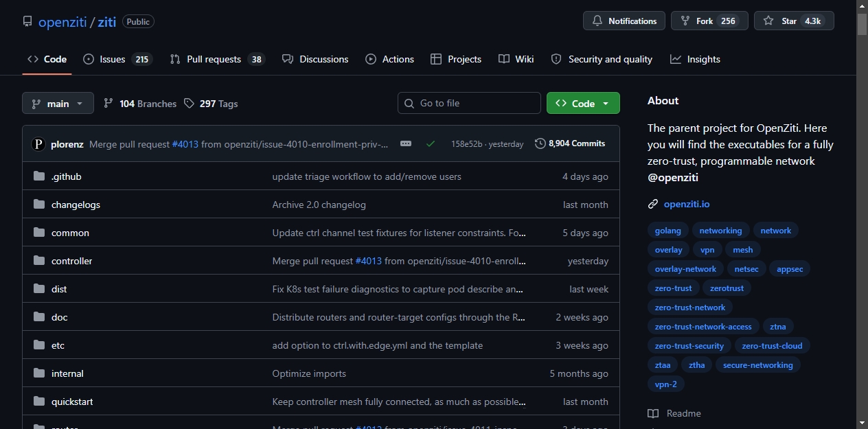Click the .github folder icon
The image size is (868, 429).
pos(39,176)
